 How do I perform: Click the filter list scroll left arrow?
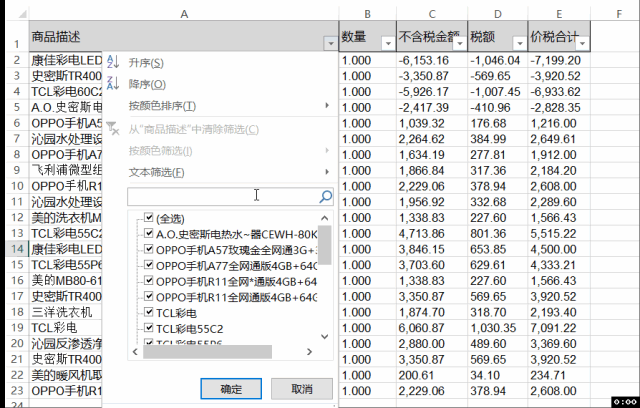135,352
